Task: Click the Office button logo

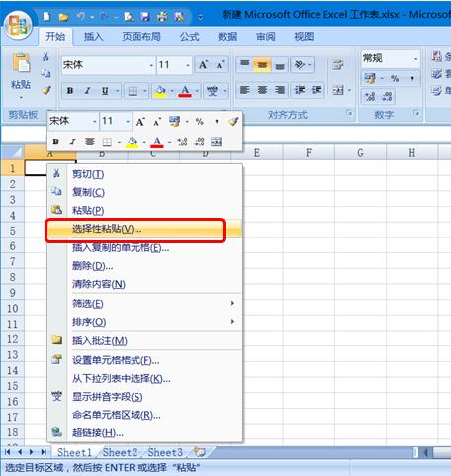Action: click(18, 26)
